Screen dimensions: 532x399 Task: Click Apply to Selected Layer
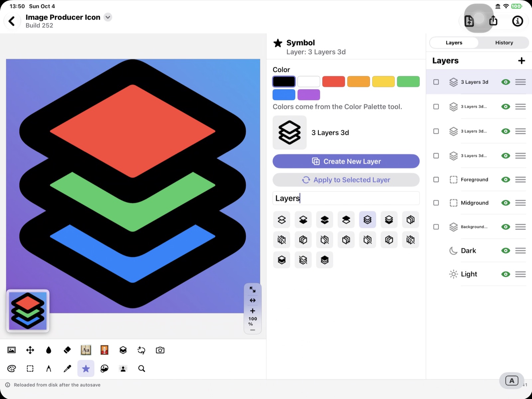(346, 180)
